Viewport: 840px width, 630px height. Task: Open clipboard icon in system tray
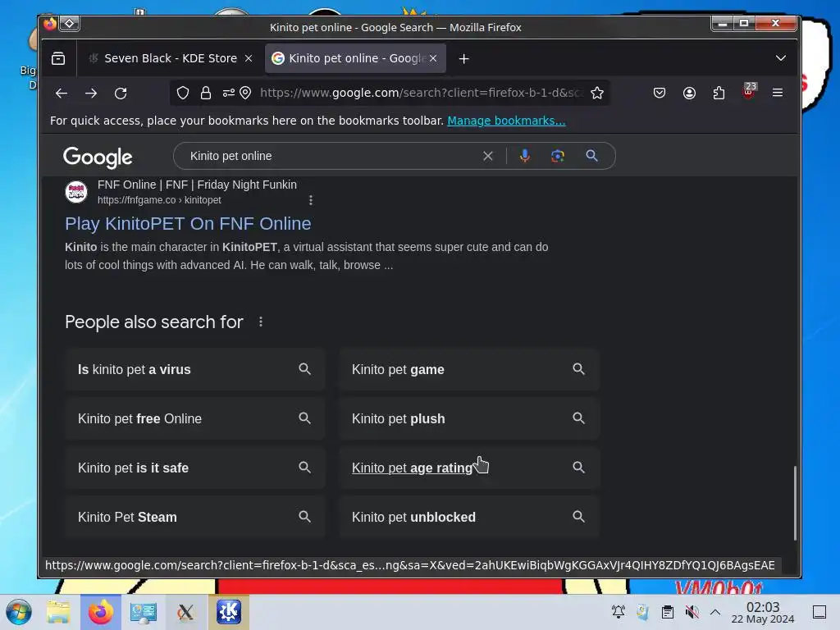(x=668, y=612)
